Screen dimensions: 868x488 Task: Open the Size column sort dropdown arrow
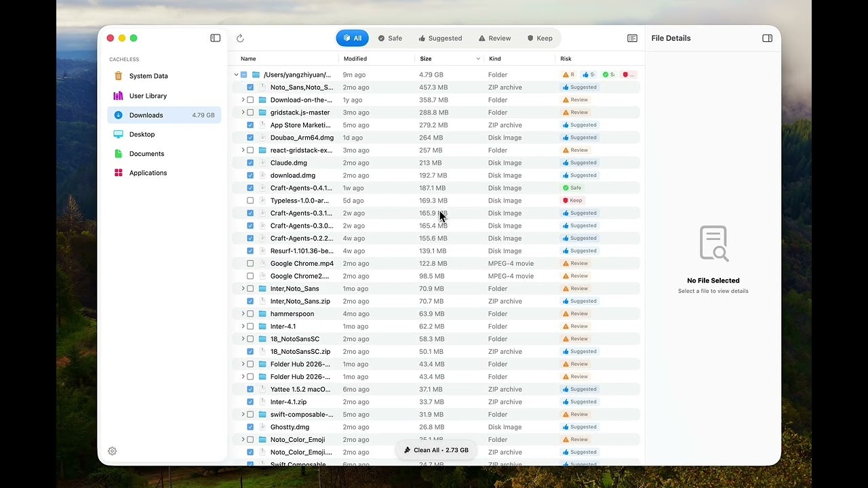[x=478, y=59]
